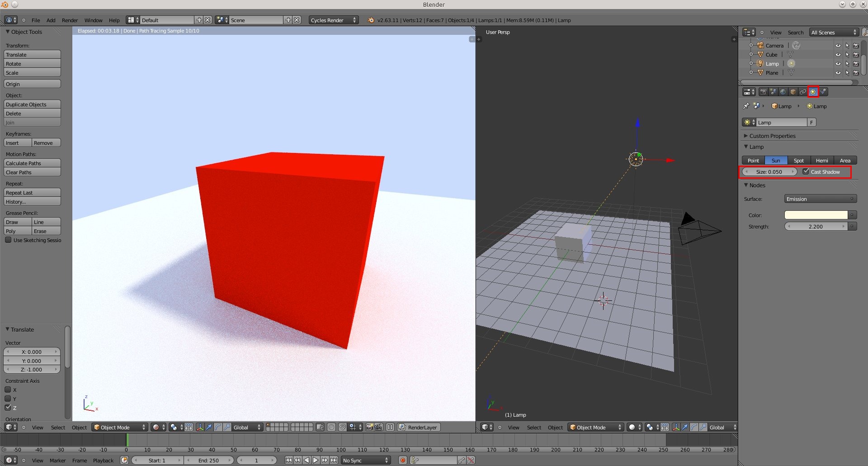
Task: Click the OpenGL render image camera icon
Action: click(369, 427)
